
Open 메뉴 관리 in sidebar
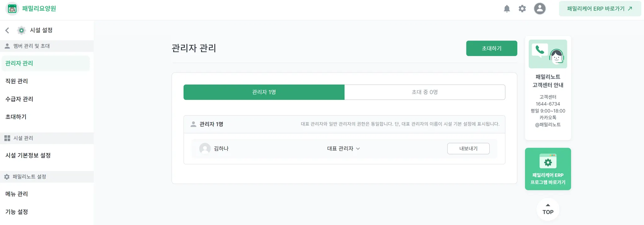pos(17,194)
